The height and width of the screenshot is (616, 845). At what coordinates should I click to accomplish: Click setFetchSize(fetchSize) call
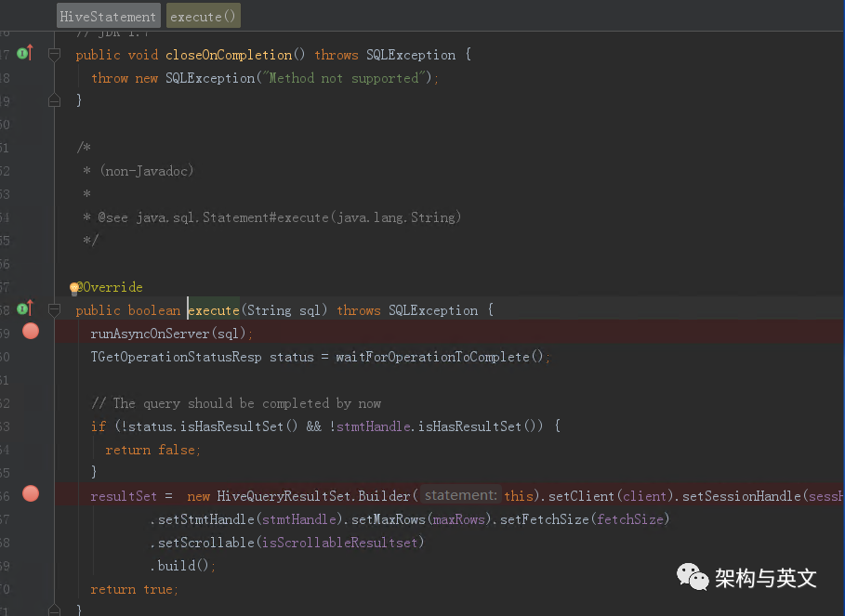pos(585,519)
